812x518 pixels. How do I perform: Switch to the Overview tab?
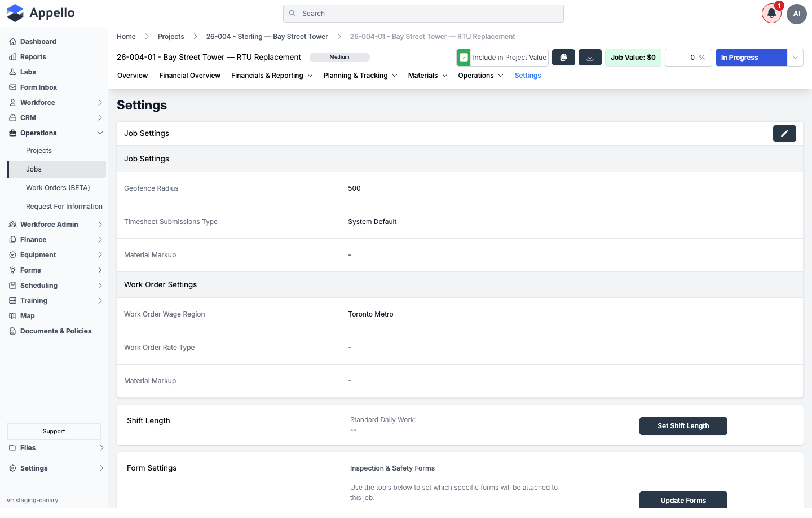pyautogui.click(x=133, y=76)
